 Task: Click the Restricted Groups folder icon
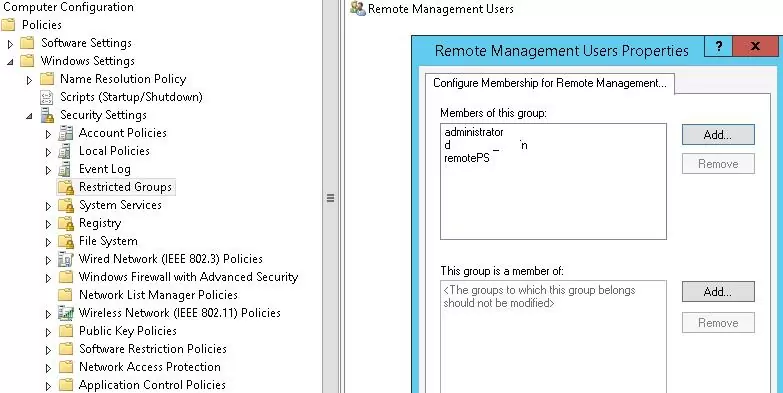point(65,187)
